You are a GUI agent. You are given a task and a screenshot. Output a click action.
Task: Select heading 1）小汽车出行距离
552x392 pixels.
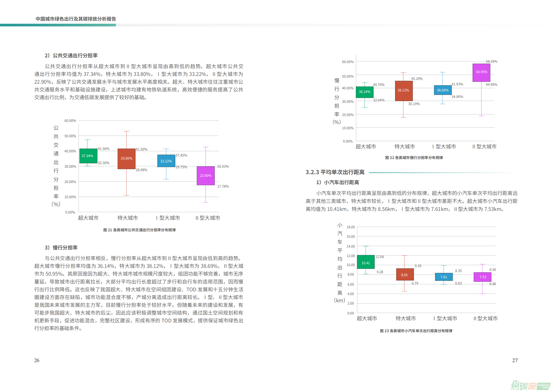click(337, 182)
